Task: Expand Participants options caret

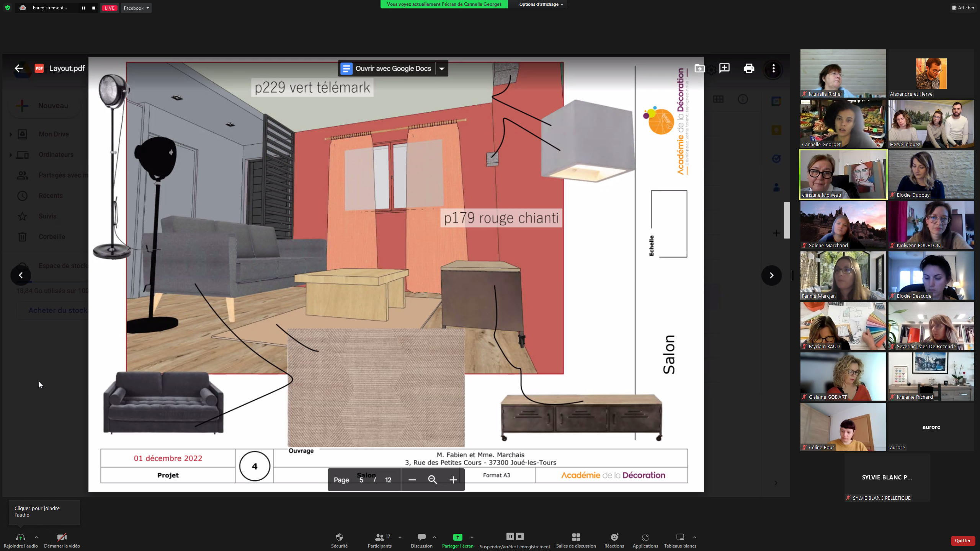Action: point(400,537)
